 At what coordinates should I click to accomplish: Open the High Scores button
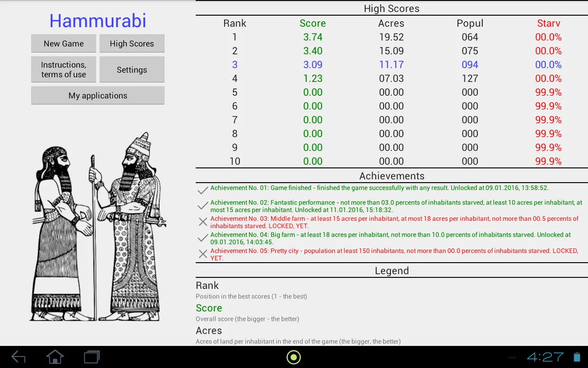click(132, 44)
